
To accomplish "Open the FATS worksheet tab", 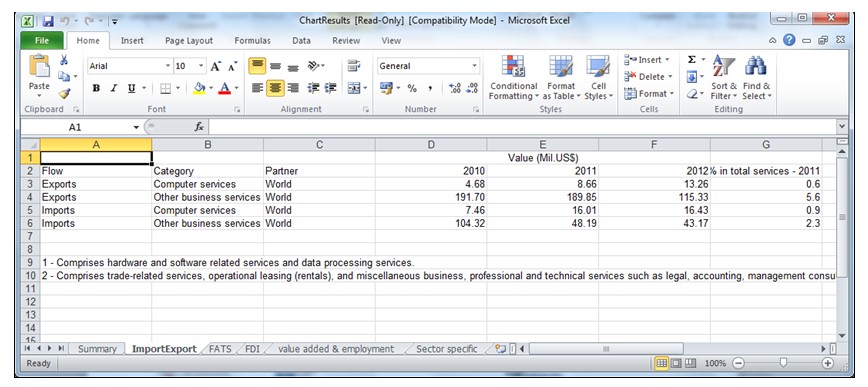I will pos(220,349).
